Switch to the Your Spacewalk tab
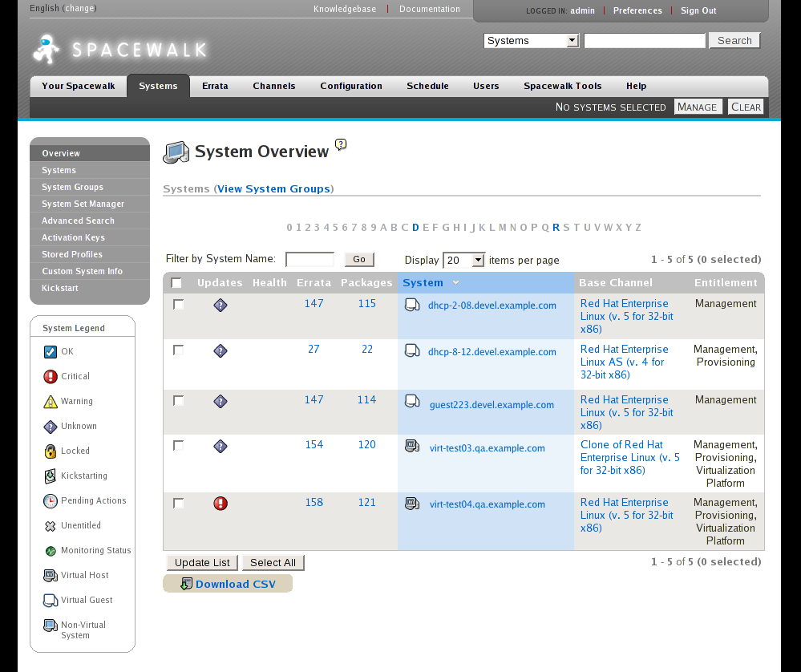This screenshot has height=672, width=801. coord(78,86)
